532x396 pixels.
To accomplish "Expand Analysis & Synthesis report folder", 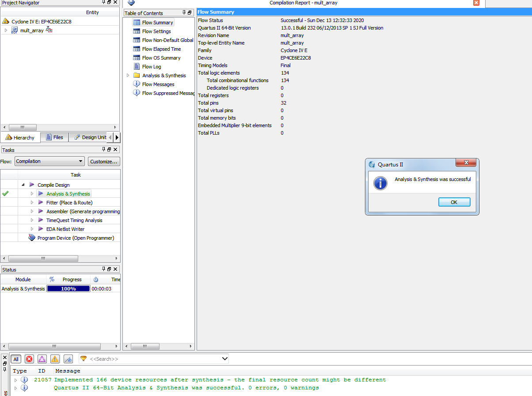I will pyautogui.click(x=128, y=75).
